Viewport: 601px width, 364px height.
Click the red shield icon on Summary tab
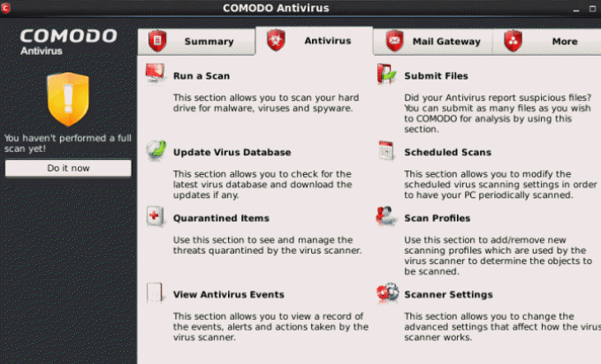click(157, 41)
